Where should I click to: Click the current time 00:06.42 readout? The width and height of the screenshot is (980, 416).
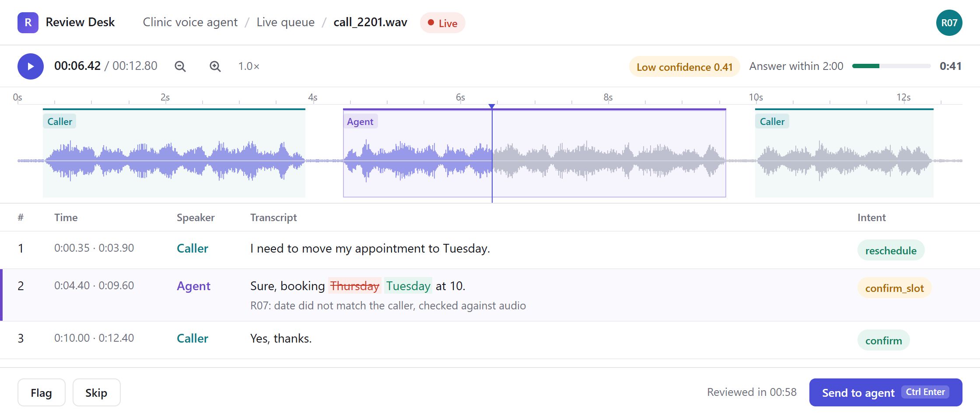(77, 66)
